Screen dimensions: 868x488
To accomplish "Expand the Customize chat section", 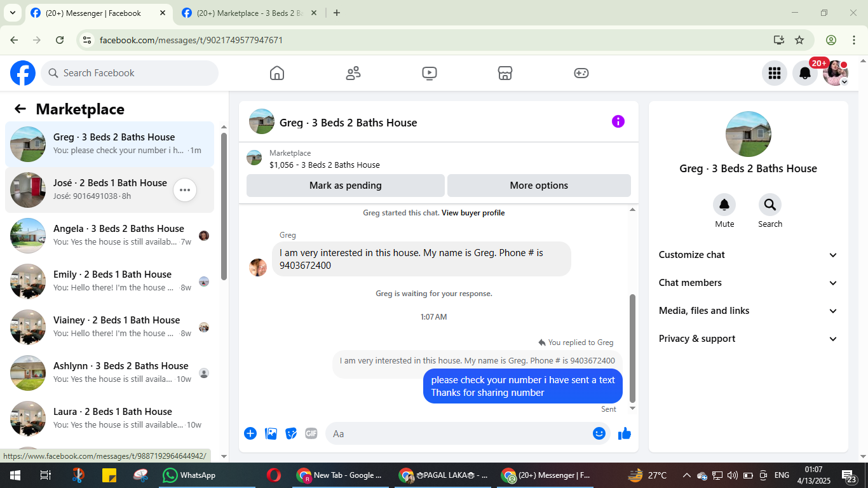I will coord(749,255).
